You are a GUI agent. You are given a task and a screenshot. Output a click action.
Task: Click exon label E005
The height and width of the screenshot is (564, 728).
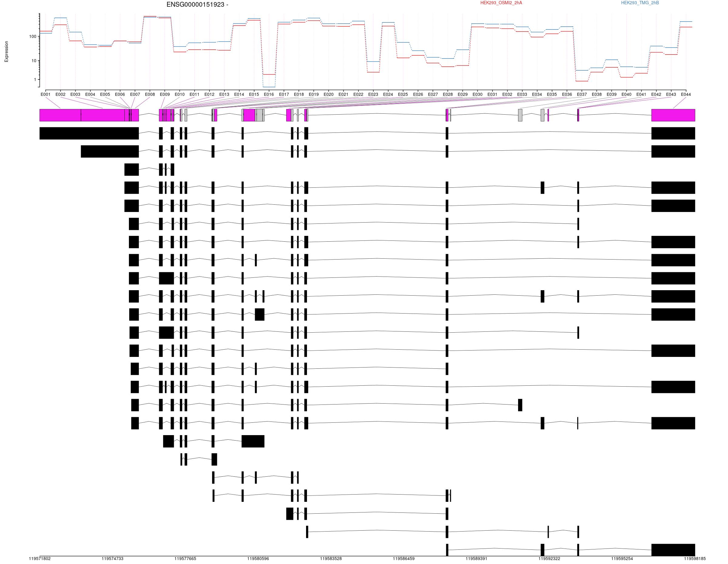coord(105,94)
